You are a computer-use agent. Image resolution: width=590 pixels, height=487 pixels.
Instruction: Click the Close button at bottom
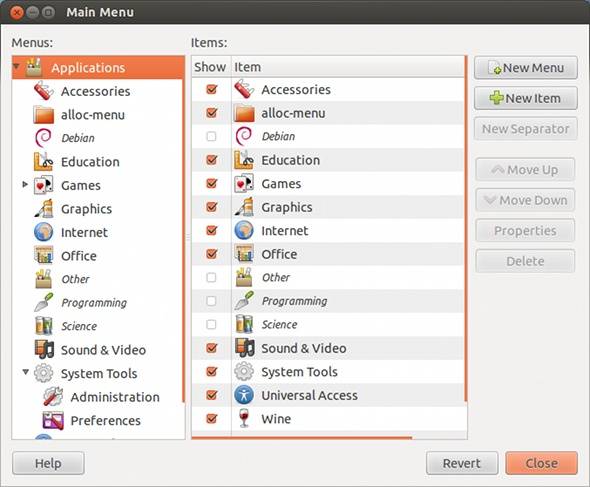541,463
